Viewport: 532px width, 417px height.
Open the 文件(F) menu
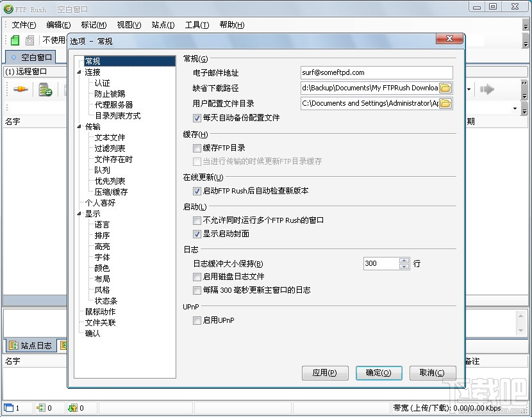24,25
